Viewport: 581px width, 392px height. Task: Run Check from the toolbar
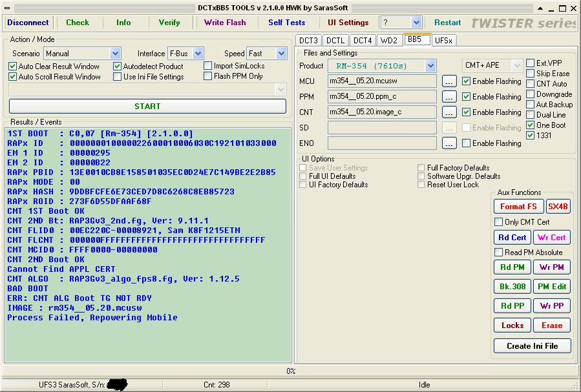coord(78,23)
